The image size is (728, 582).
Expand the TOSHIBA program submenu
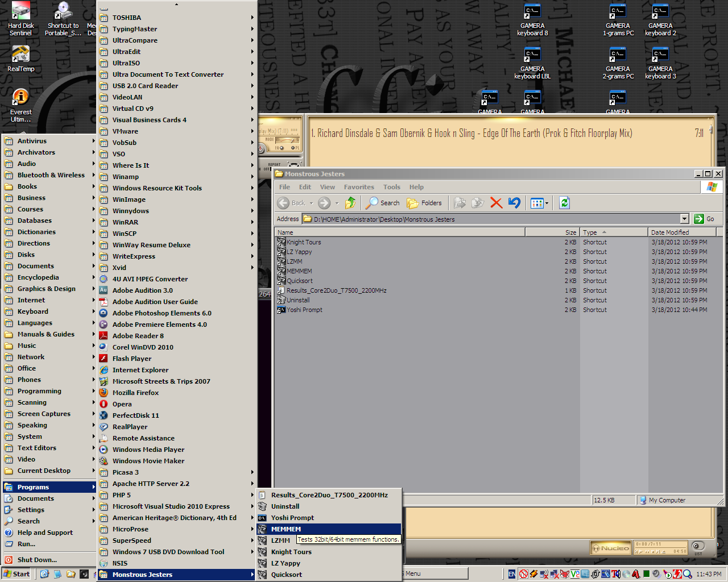[x=177, y=18]
